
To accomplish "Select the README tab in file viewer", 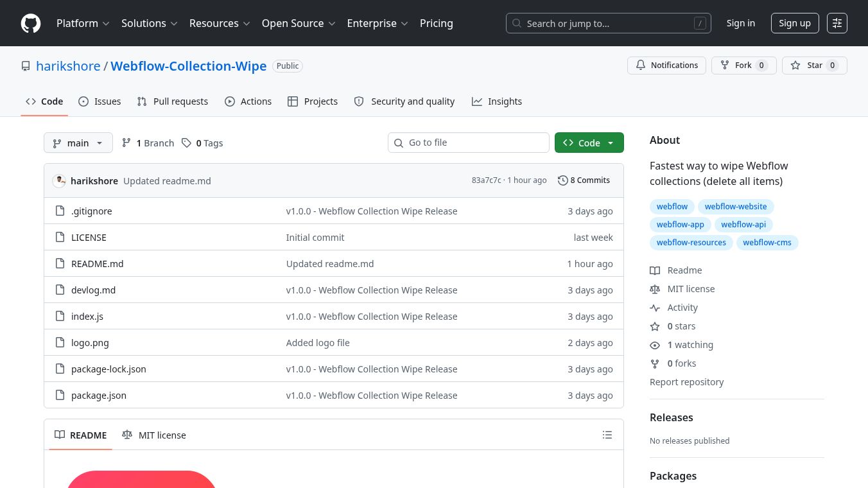I will pos(81,435).
